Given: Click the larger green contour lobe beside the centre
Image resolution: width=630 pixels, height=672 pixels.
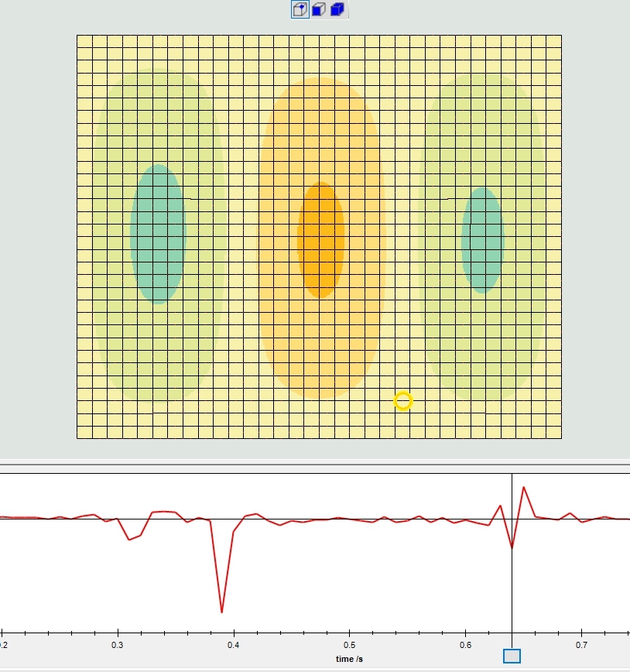Looking at the screenshot, I should 158,235.
